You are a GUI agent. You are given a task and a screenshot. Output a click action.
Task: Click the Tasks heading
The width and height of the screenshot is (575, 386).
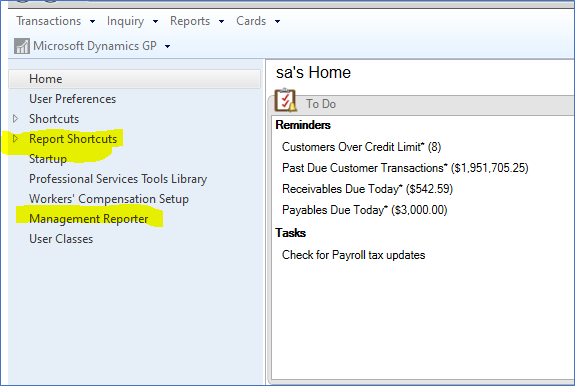[x=290, y=233]
